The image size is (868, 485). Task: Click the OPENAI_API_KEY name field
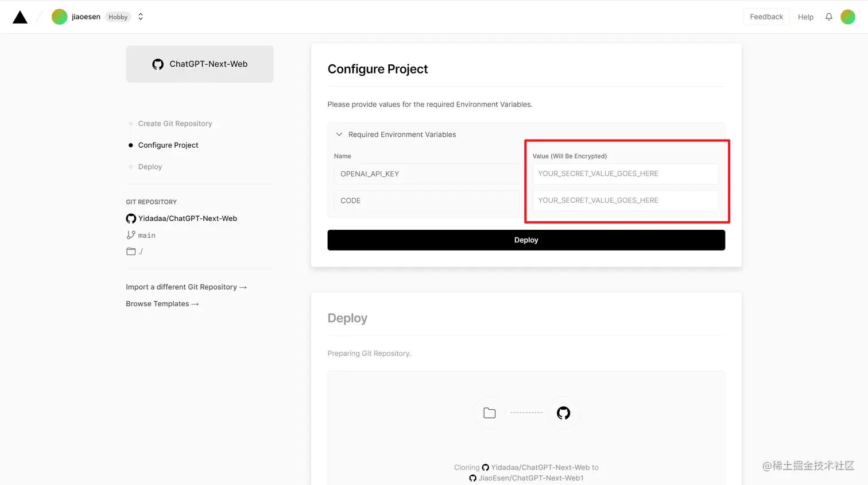[427, 174]
